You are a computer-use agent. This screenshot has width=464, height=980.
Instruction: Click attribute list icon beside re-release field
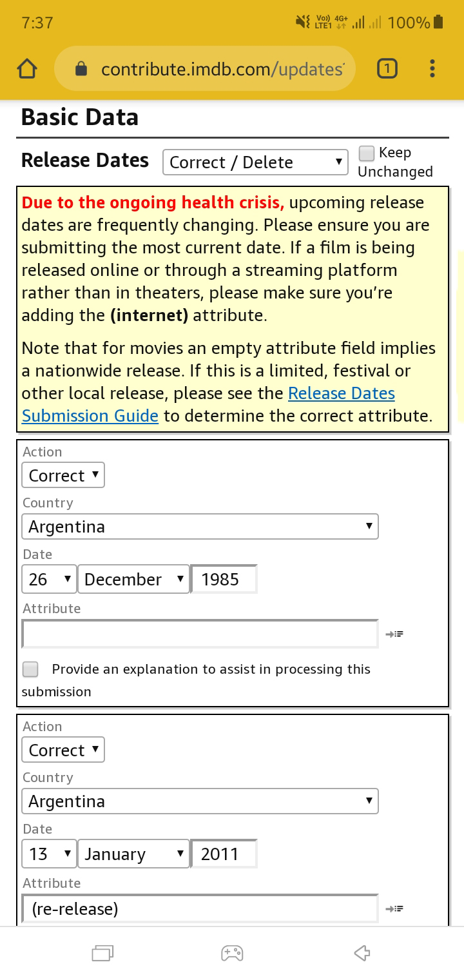[x=394, y=909]
